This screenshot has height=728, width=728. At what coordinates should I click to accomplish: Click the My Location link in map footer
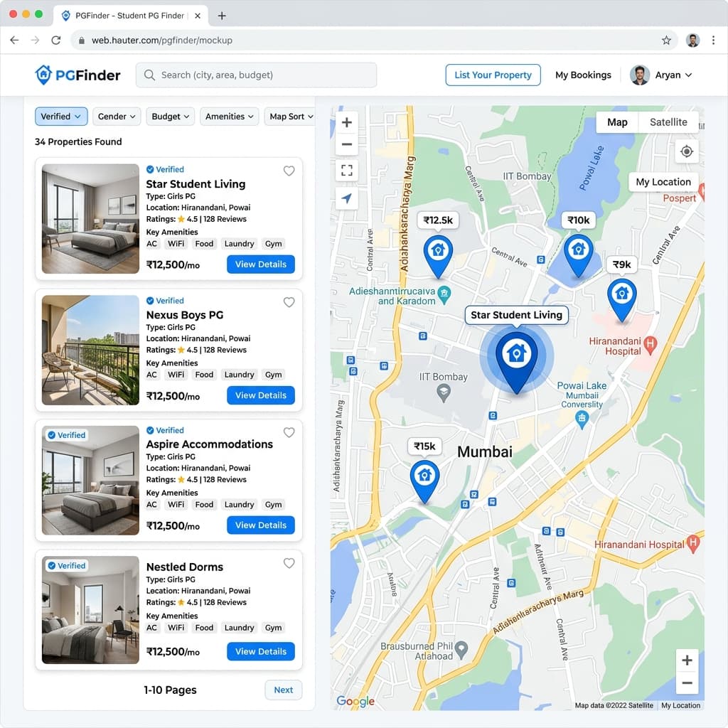pos(680,705)
